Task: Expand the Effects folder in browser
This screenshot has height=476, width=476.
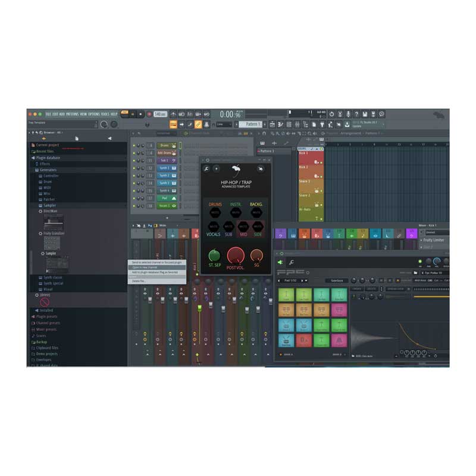Action: tap(42, 164)
